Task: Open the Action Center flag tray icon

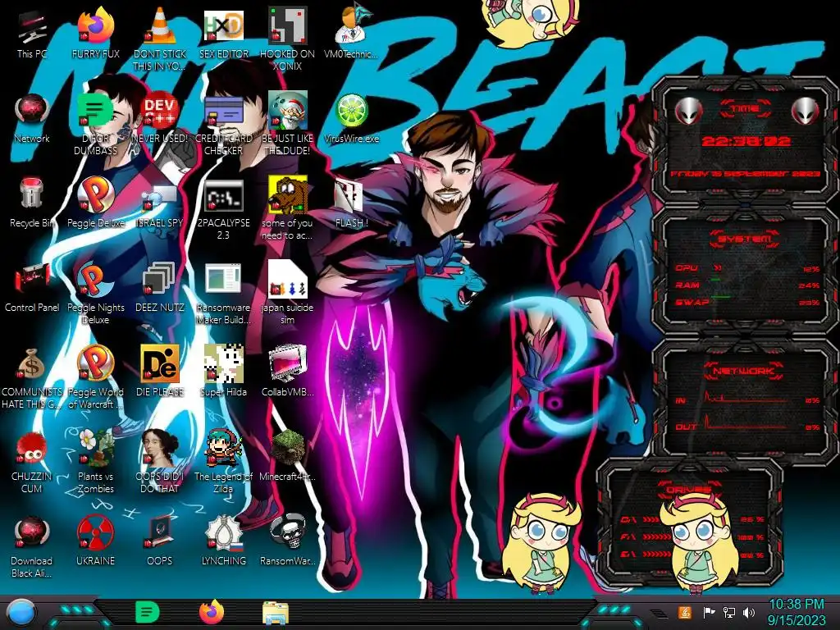Action: click(x=709, y=612)
